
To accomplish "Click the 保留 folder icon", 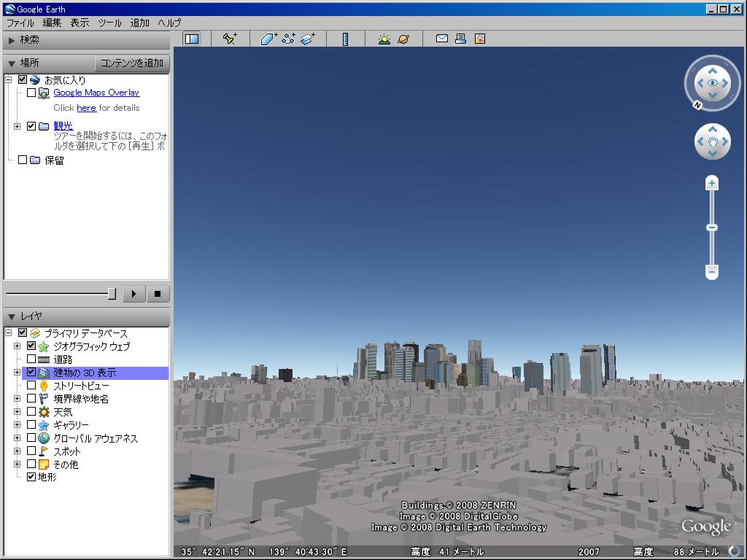I will [x=35, y=160].
